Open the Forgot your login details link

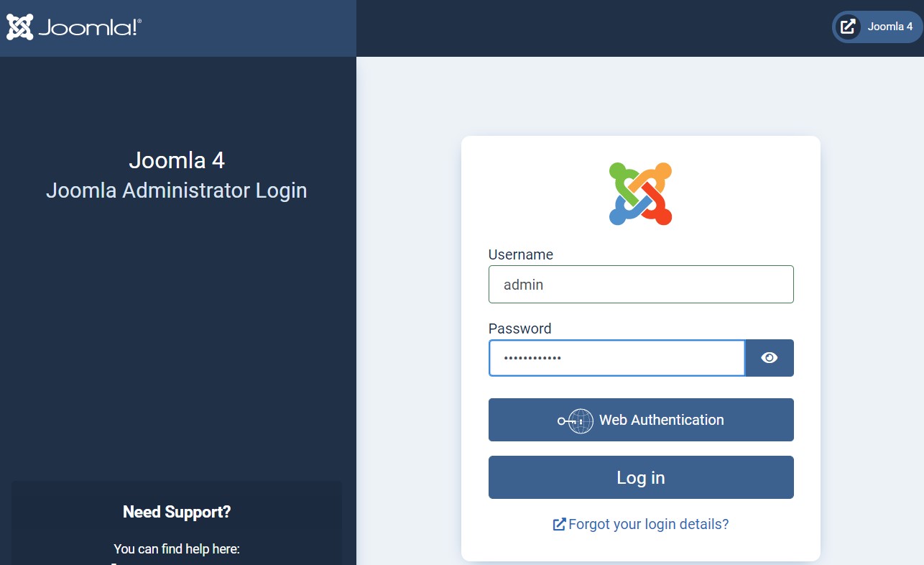(640, 524)
